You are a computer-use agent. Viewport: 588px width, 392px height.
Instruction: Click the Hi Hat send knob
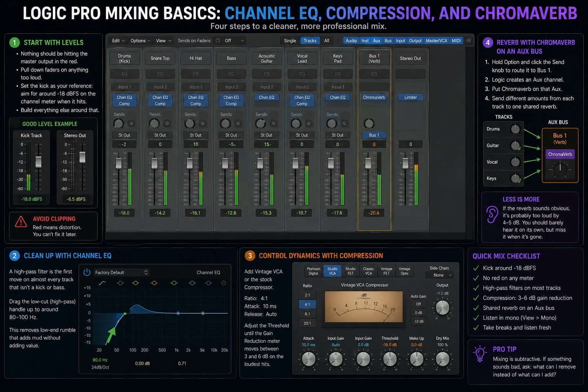(189, 123)
